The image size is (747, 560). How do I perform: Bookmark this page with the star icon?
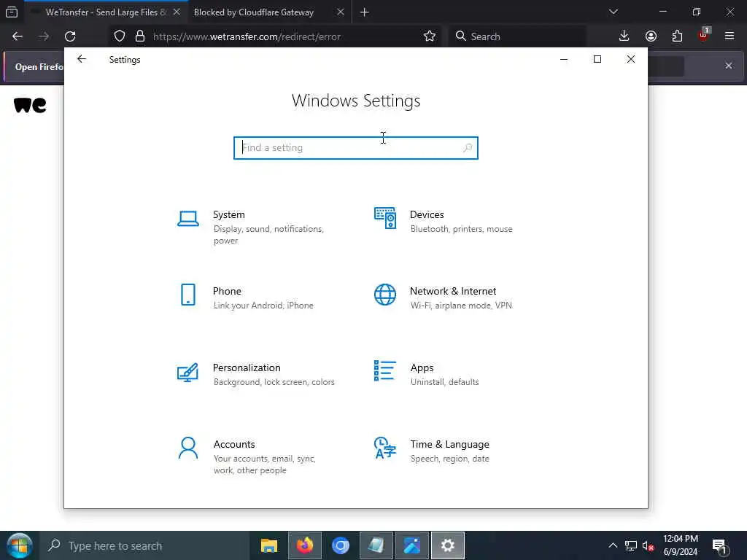[429, 36]
